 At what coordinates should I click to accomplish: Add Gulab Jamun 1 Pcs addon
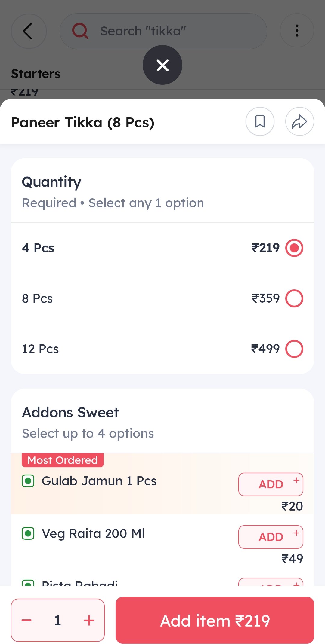click(271, 484)
